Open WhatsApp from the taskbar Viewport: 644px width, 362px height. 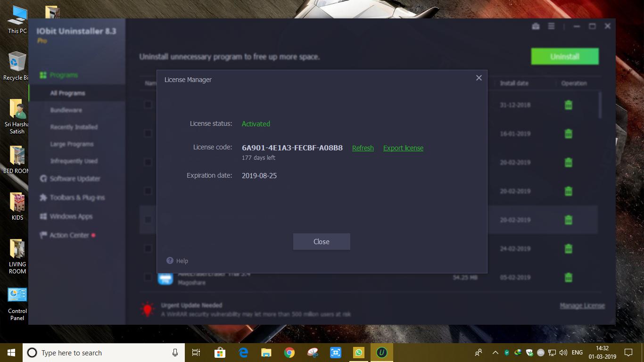click(359, 353)
